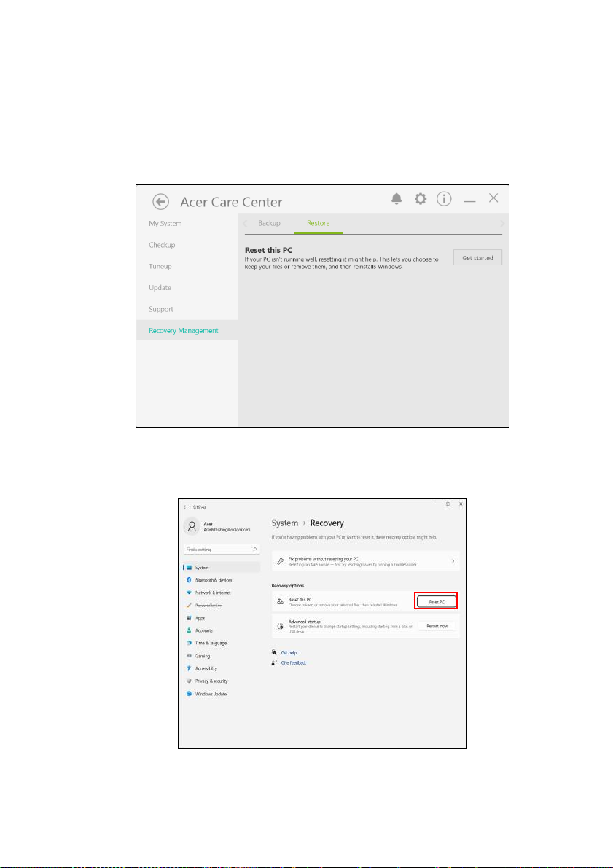Go to Update in Acer Care Center sidebar
The height and width of the screenshot is (868, 613).
[x=160, y=288]
